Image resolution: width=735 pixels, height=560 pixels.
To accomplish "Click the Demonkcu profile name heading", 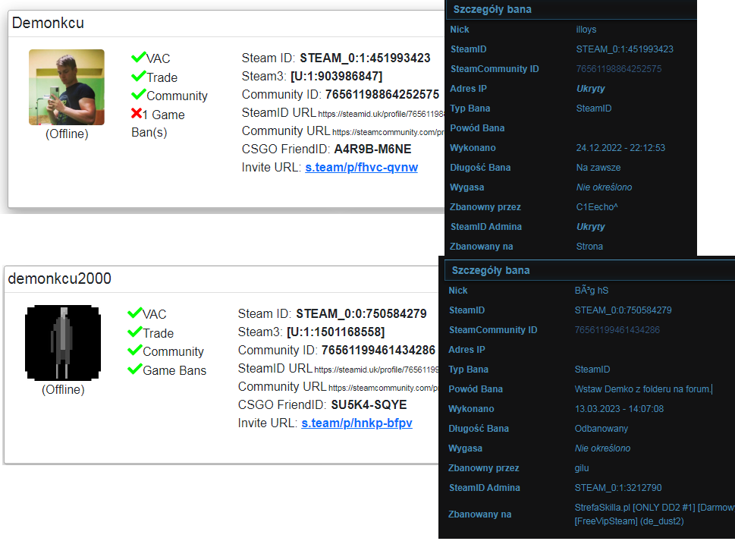I will coord(48,23).
